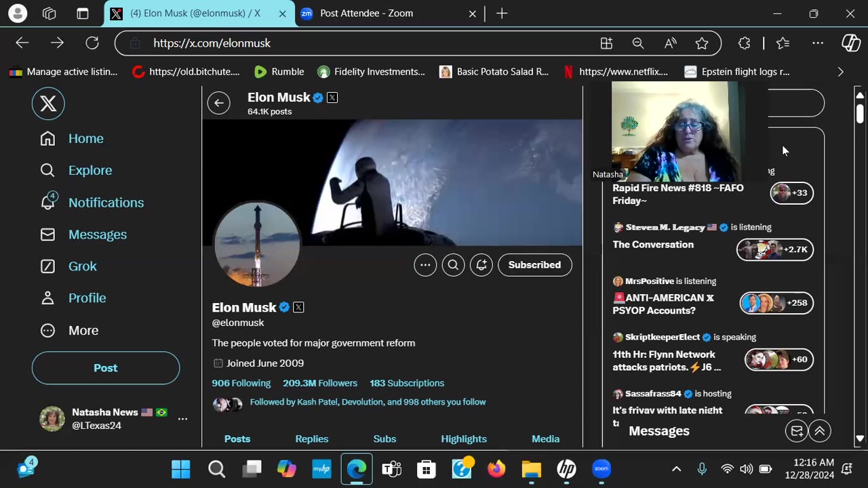Select the Subs tab
Image resolution: width=868 pixels, height=488 pixels.
[x=384, y=439]
